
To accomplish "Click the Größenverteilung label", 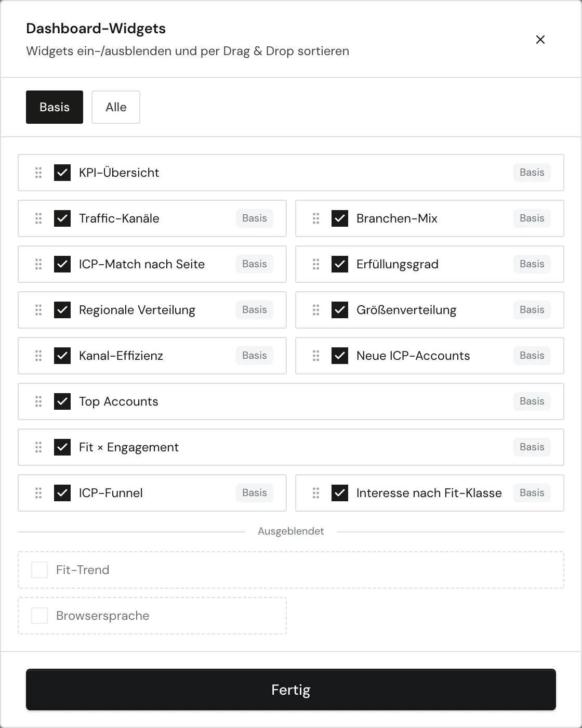I will [x=406, y=310].
